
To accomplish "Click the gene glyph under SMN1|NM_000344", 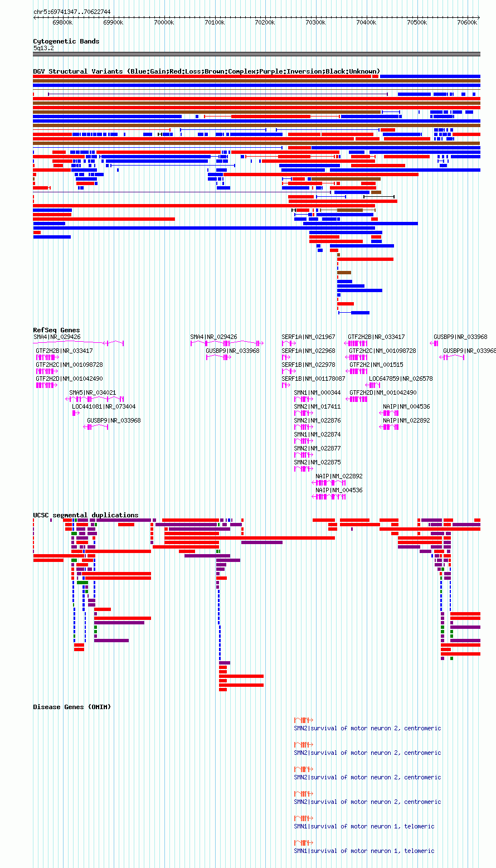I will [x=304, y=399].
